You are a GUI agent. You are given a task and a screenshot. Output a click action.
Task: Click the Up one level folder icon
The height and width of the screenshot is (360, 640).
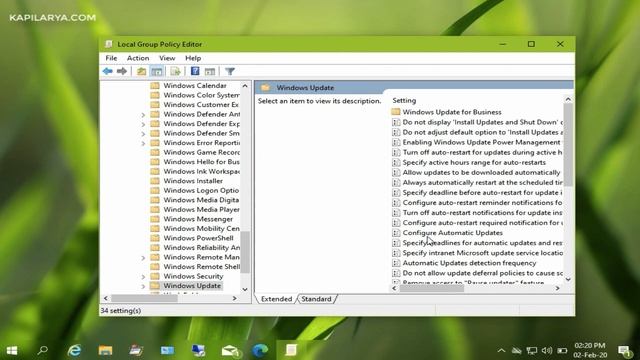click(141, 71)
